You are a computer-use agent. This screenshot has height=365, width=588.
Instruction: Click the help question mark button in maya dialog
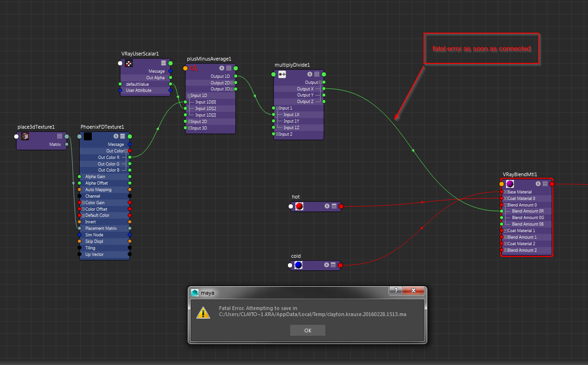click(396, 291)
